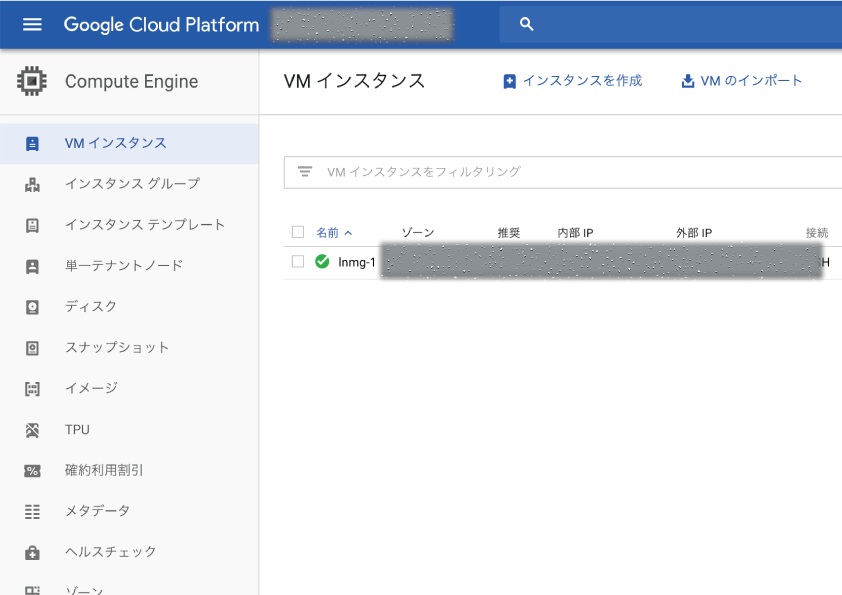Click the Compute Engine title
842x595 pixels.
[x=132, y=82]
